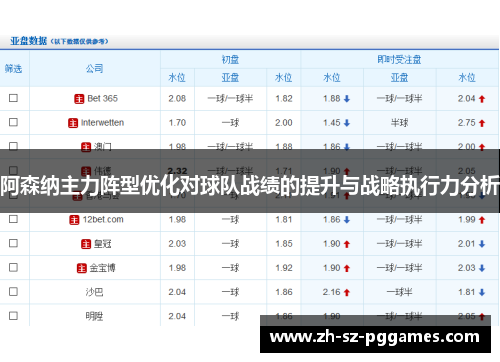Click the red up arrow next to 1.90 in 皇冠 row

pos(347,244)
